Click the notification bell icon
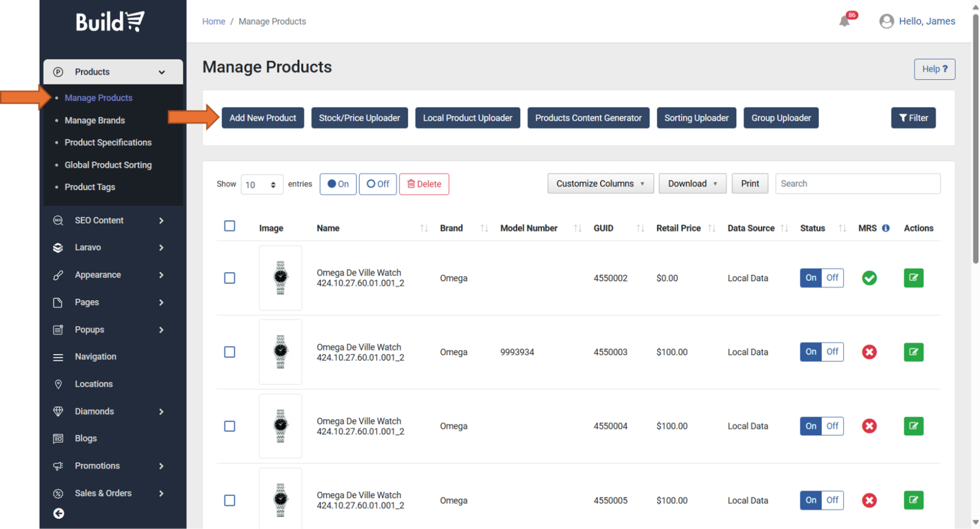Image resolution: width=980 pixels, height=529 pixels. (x=844, y=21)
